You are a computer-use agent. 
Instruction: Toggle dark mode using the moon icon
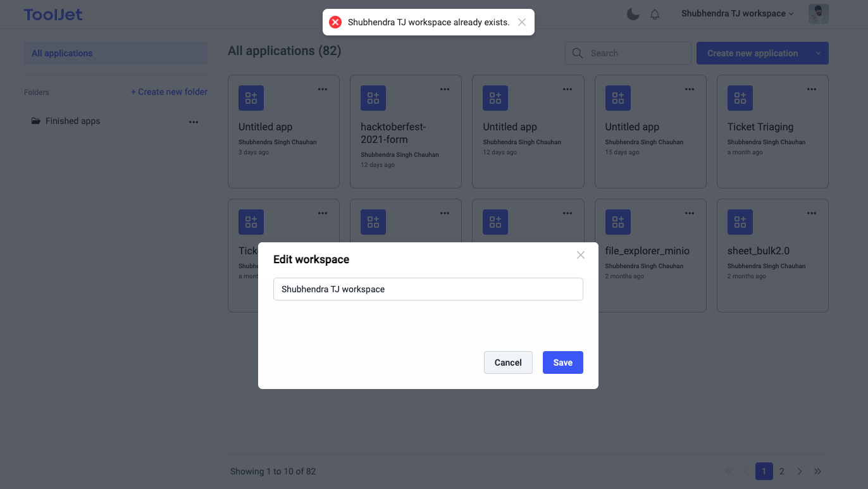click(x=633, y=13)
